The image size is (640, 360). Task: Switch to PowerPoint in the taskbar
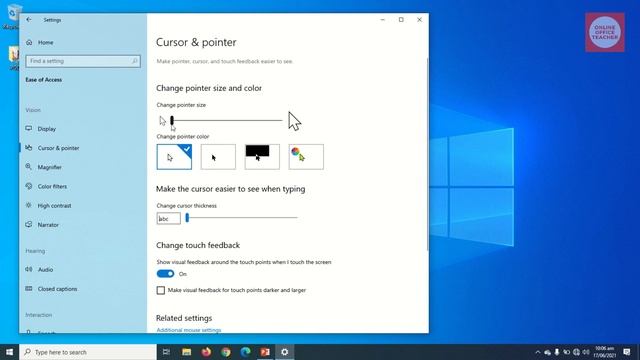(265, 352)
